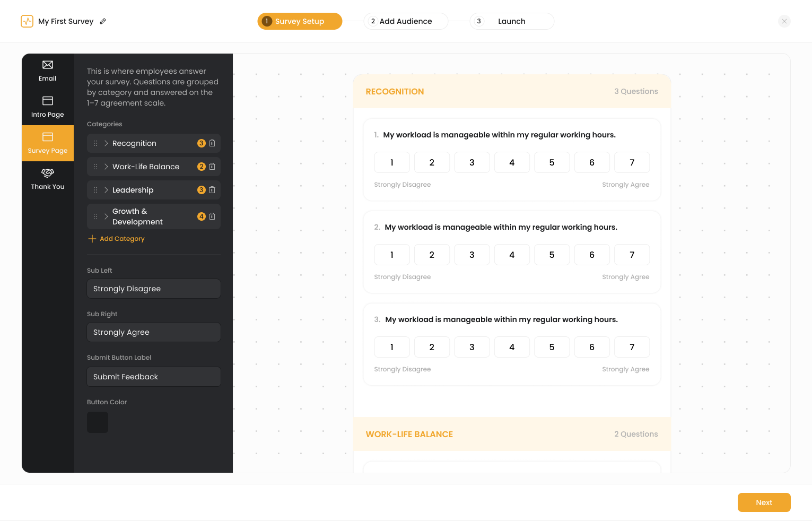Switch to the Intro Page tab
Screen dimensions: 812x521
[x=48, y=107]
